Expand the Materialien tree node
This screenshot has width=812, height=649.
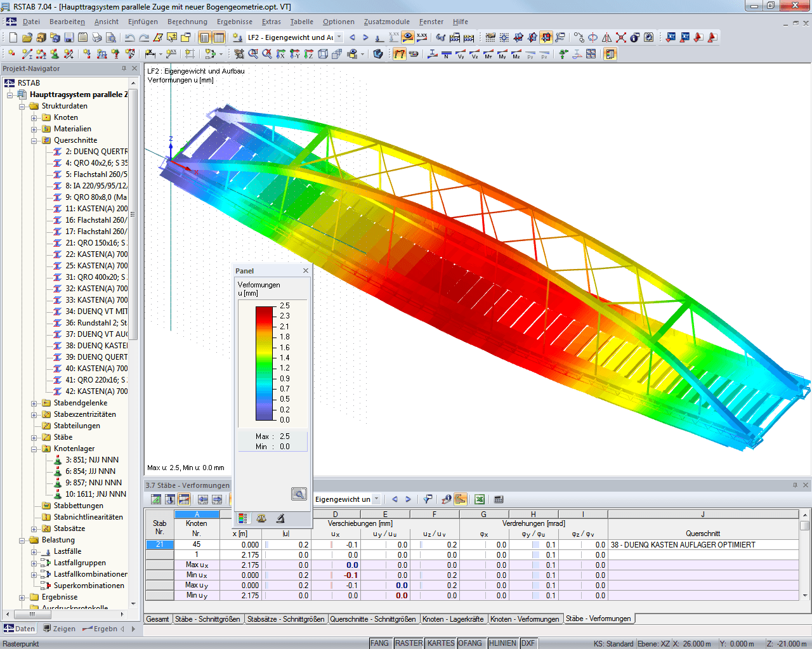34,129
